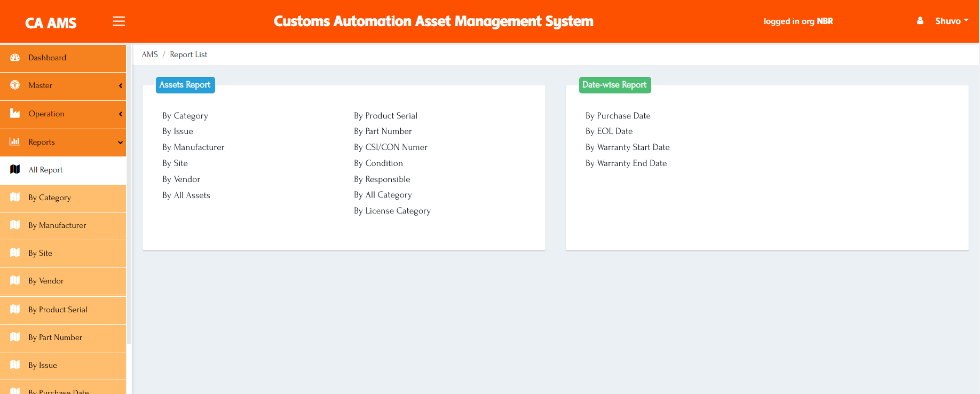Expand the Operation menu chevron
This screenshot has width=980, height=394.
tap(121, 114)
